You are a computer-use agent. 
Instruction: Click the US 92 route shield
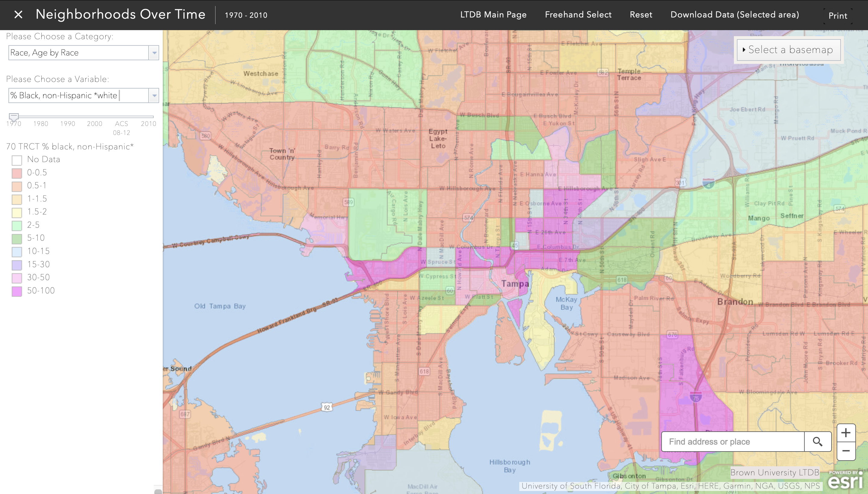327,407
